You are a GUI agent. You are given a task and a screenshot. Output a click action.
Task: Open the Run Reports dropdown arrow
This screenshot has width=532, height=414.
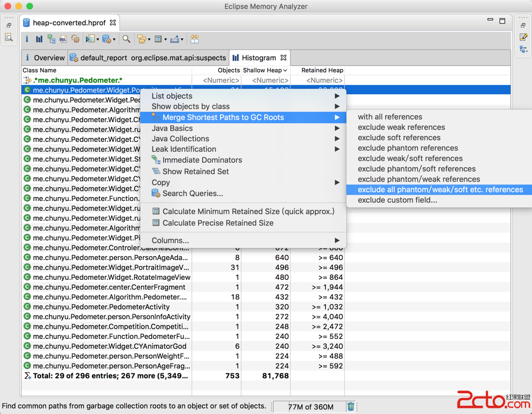[98, 39]
